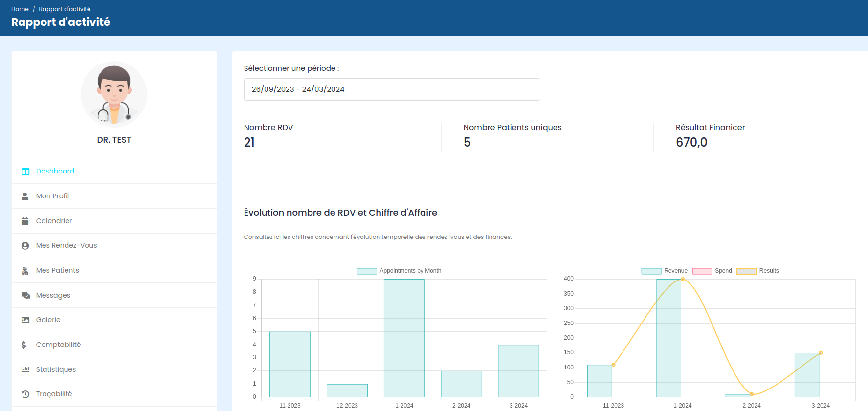Click the 2-2024 appointments bar
868x411 pixels.
(462, 384)
